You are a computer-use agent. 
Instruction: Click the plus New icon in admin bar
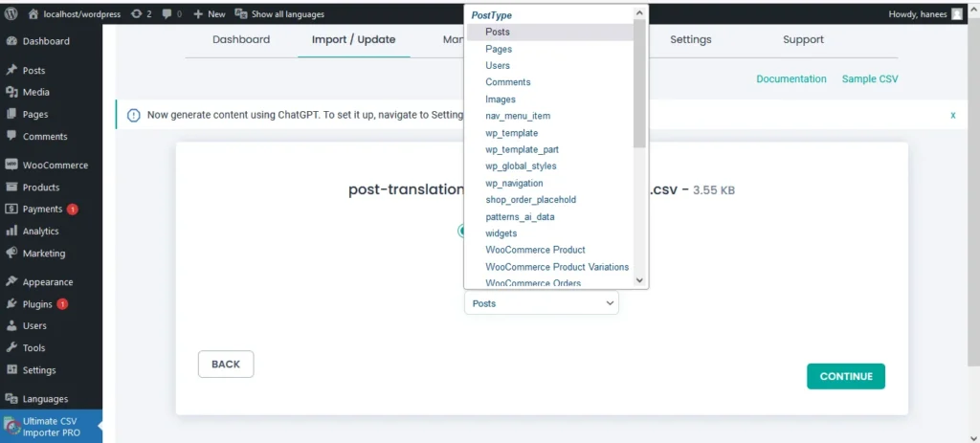coord(197,13)
